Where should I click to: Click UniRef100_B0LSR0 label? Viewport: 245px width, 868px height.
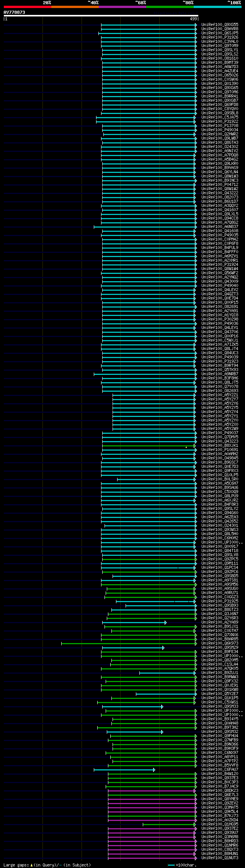pyautogui.click(x=220, y=479)
